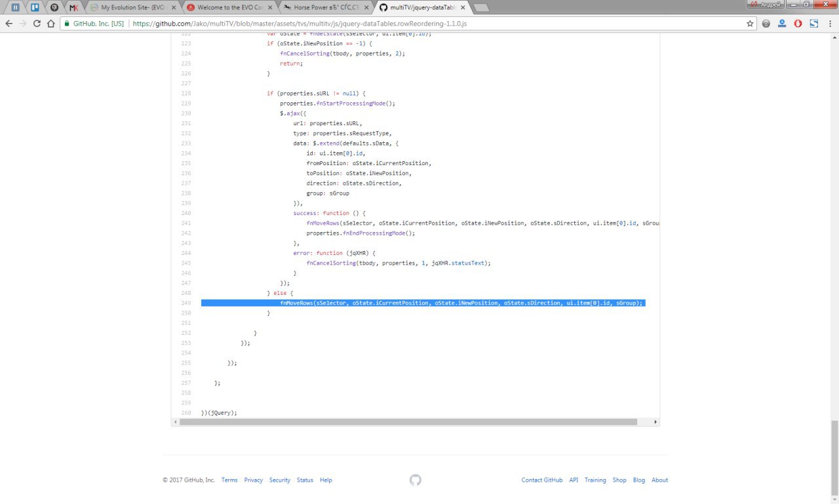
Task: Switch to the pinned MK tab
Action: [x=73, y=7]
